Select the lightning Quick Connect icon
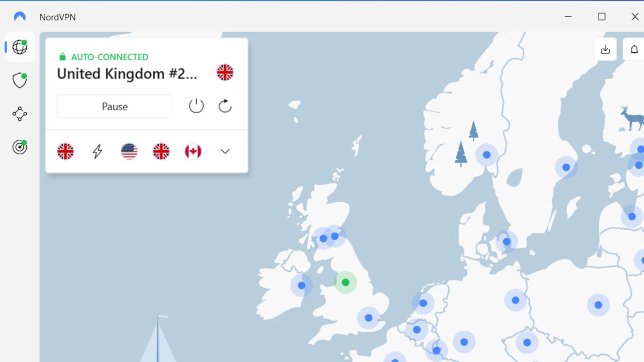 (97, 151)
